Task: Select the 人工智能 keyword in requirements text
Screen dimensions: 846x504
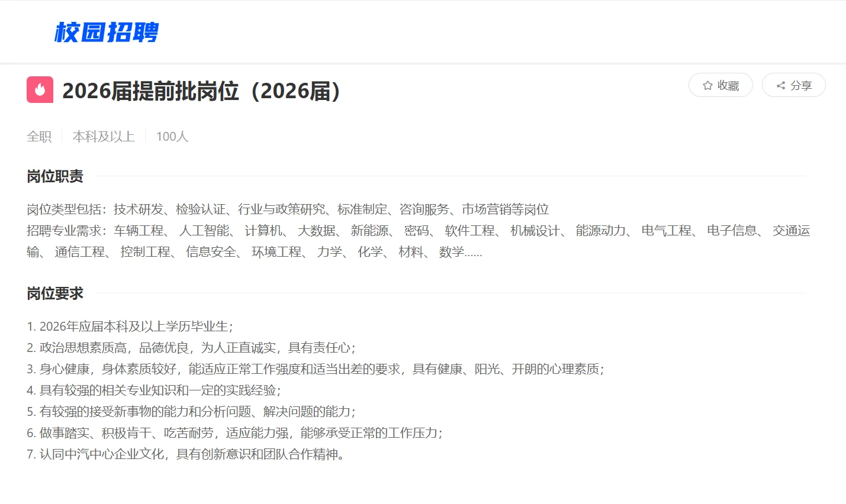Action: coord(205,231)
